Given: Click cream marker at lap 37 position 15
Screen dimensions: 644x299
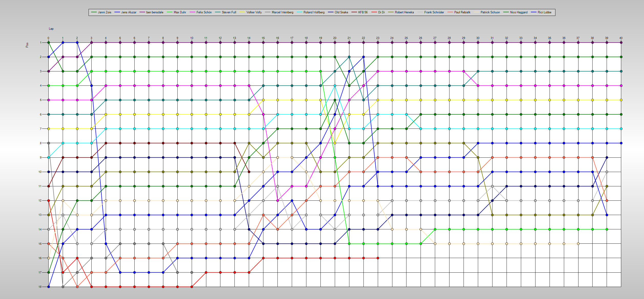Looking at the screenshot, I should [578, 244].
